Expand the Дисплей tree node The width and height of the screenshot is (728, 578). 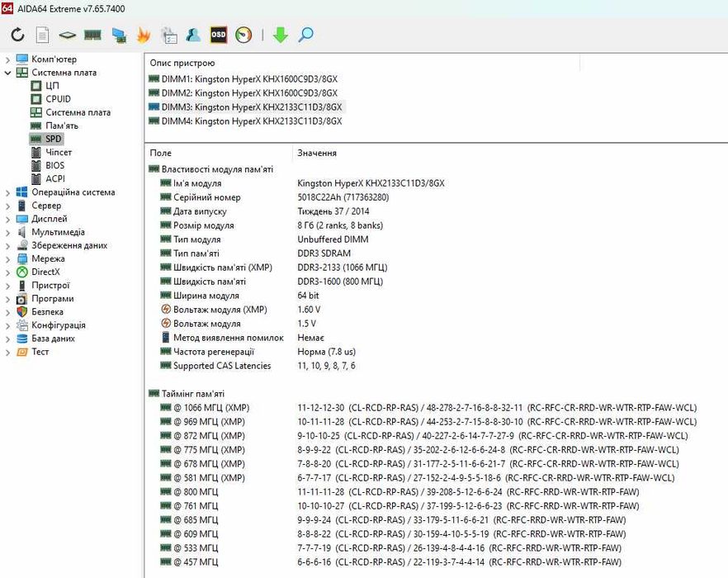[7, 219]
